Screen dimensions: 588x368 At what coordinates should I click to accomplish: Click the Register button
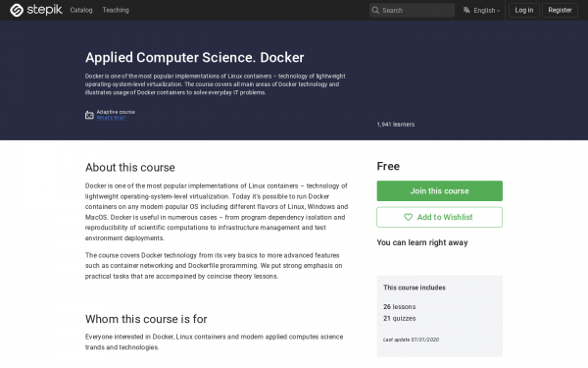click(x=560, y=10)
